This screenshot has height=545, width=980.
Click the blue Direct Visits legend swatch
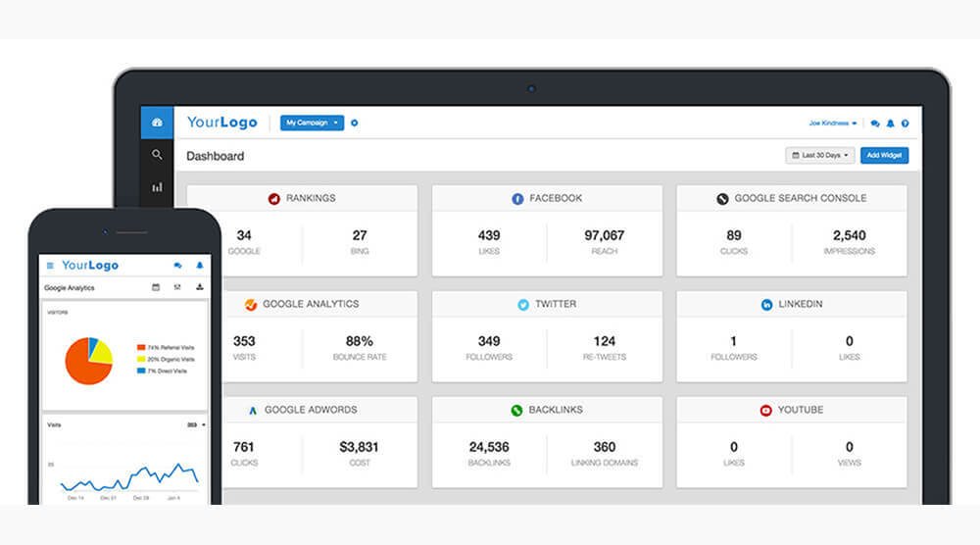[141, 371]
